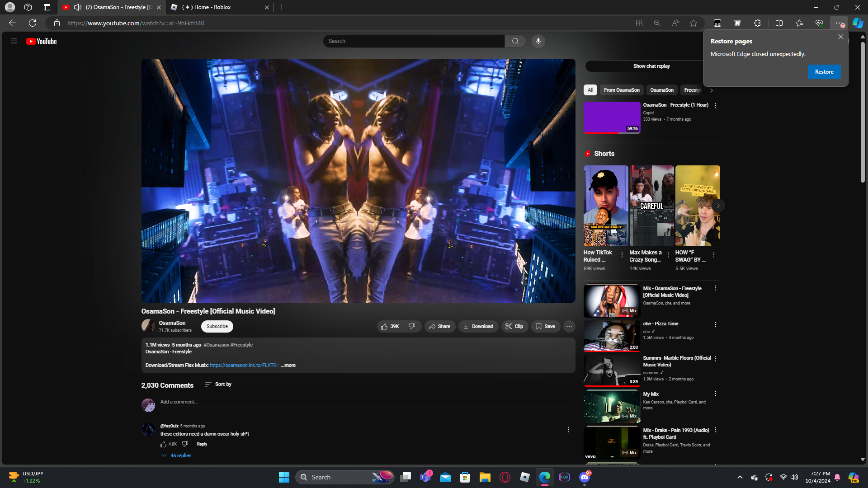Open options for Summrs Marble Floors video

[716, 359]
